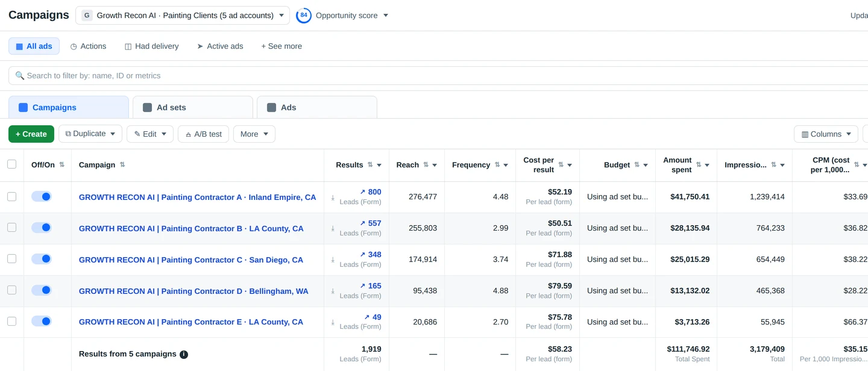Click the green Create button

point(31,134)
